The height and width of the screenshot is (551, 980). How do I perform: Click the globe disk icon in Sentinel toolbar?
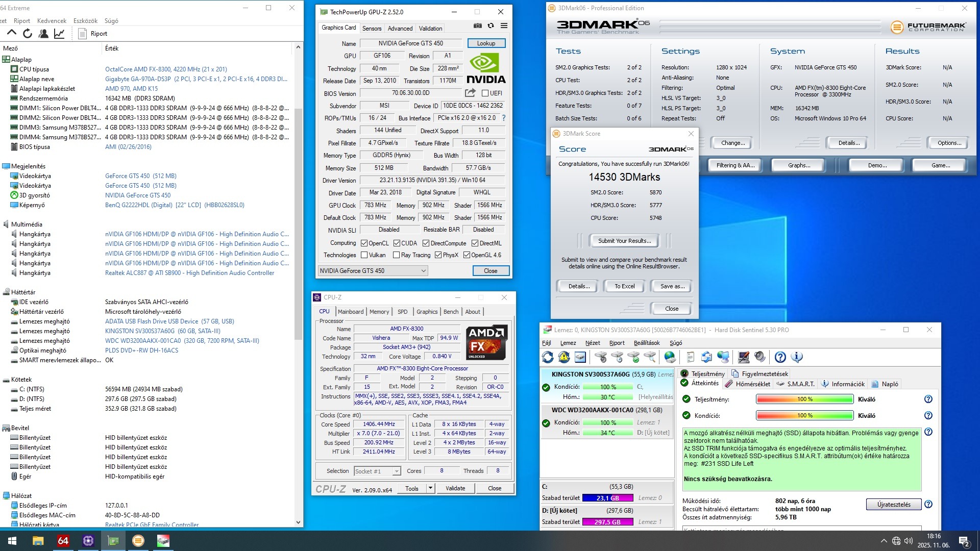click(670, 357)
